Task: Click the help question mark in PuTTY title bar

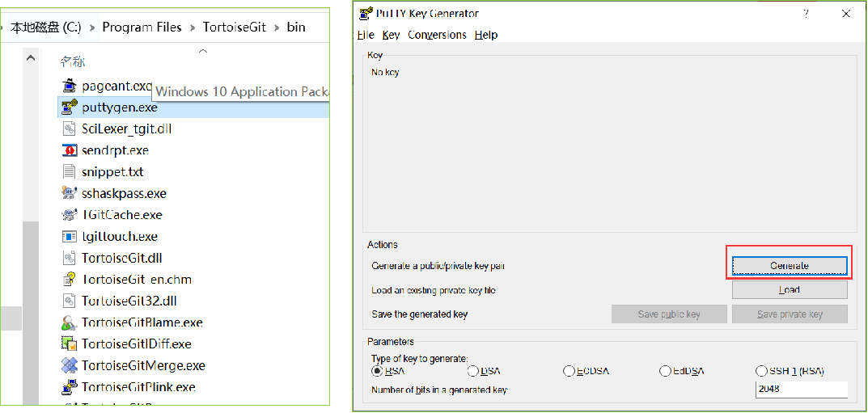Action: coord(806,14)
